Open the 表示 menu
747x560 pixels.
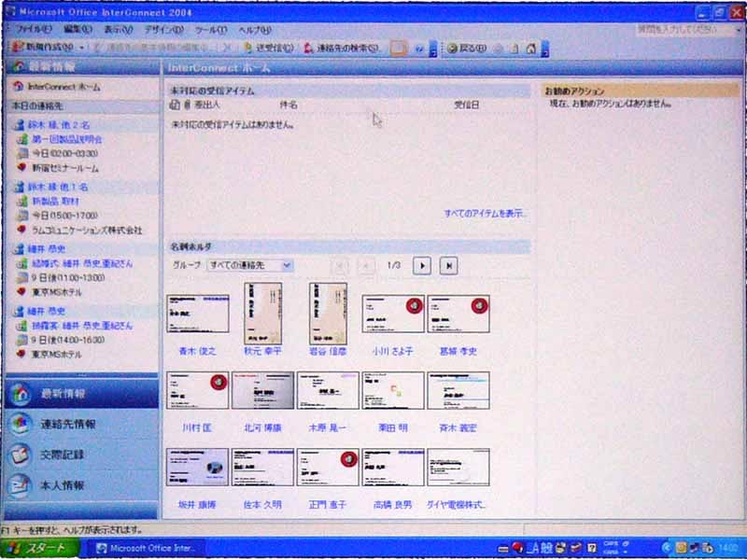[x=119, y=30]
